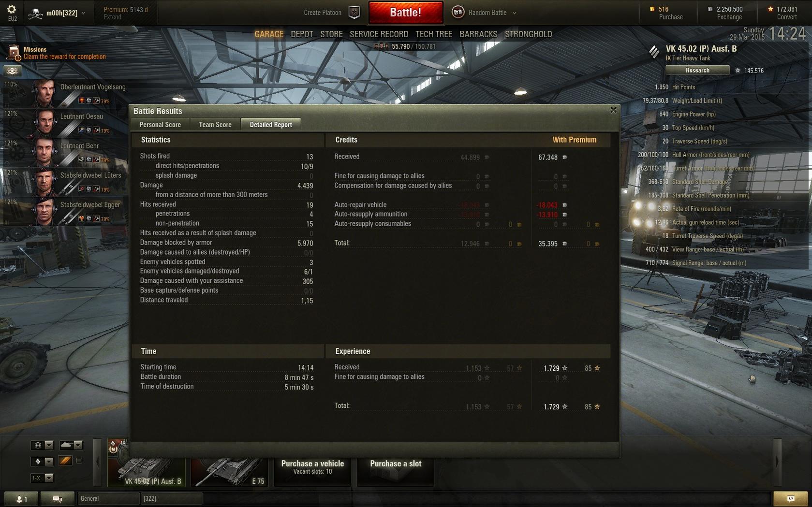Click the Missions reward icon
The image size is (812, 507).
14,53
